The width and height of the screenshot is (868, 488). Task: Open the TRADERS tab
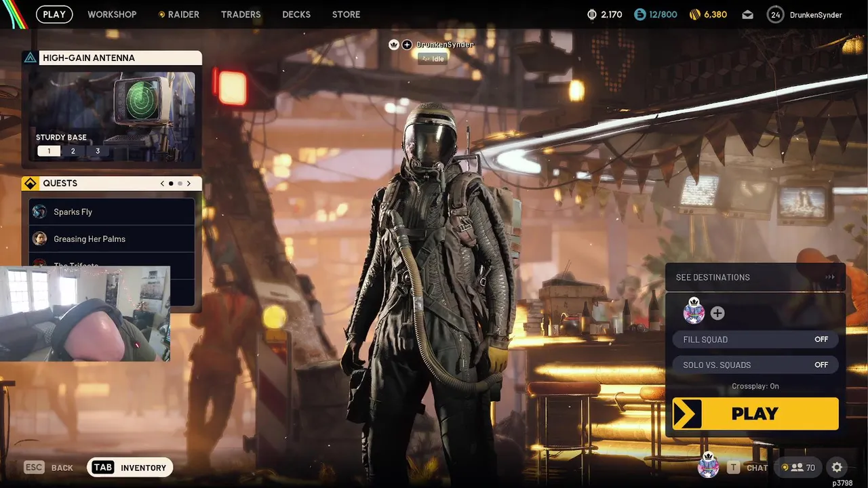click(x=241, y=14)
